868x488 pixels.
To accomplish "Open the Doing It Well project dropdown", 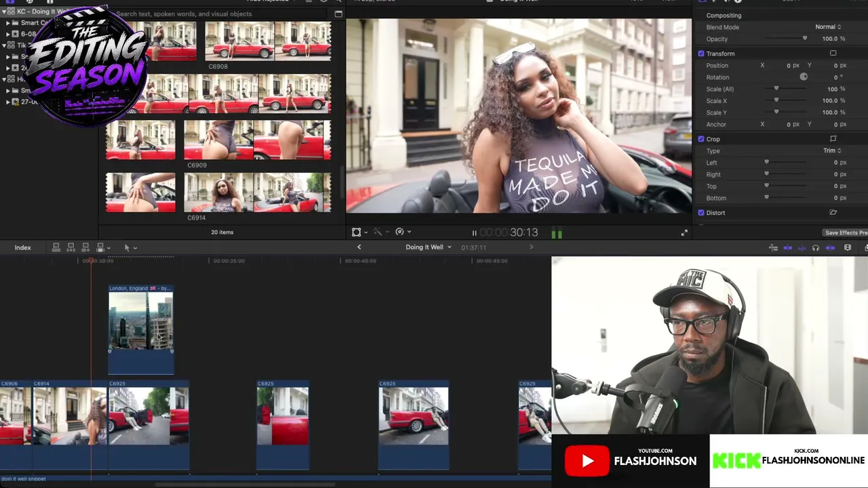I will point(429,247).
